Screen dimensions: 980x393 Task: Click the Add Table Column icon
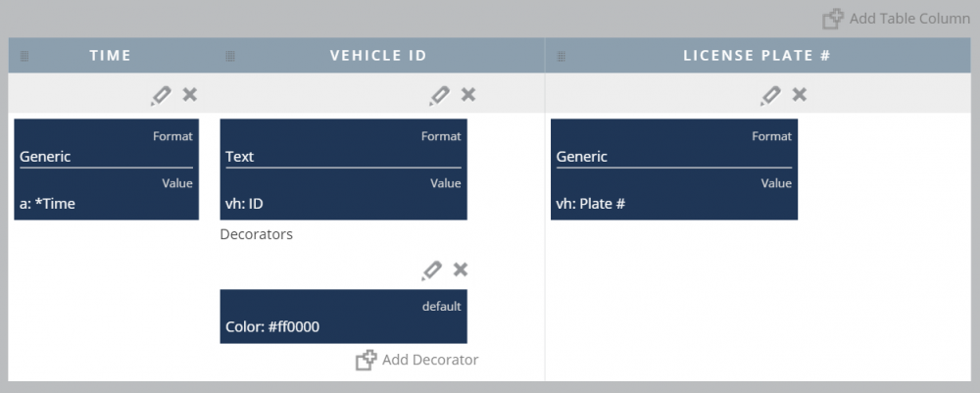pyautogui.click(x=833, y=19)
